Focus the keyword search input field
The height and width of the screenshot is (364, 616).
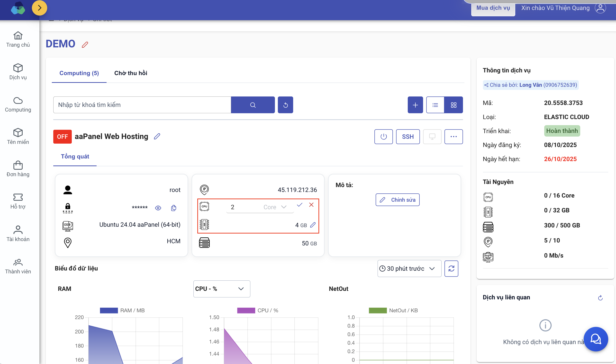[142, 105]
